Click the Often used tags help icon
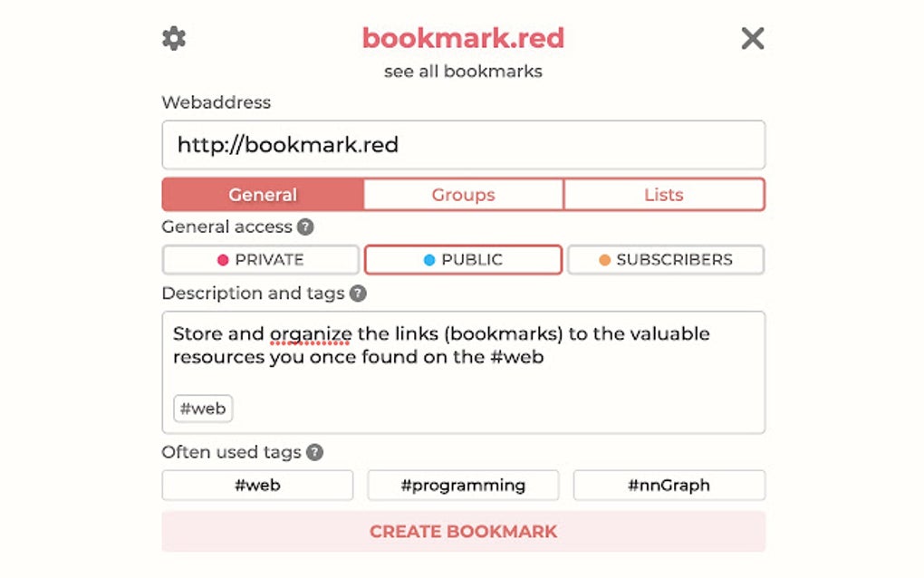Screen dimensions: 924x578 tap(314, 452)
